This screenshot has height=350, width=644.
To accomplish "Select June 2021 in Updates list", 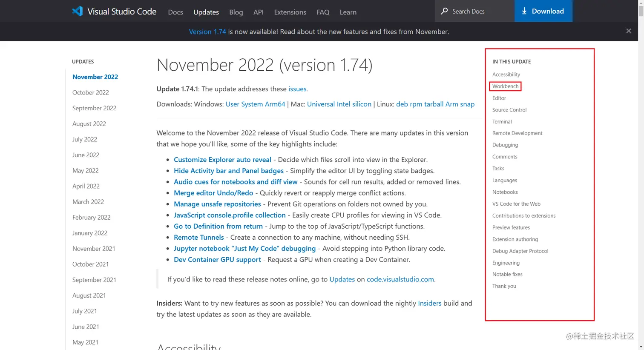I will (x=86, y=327).
